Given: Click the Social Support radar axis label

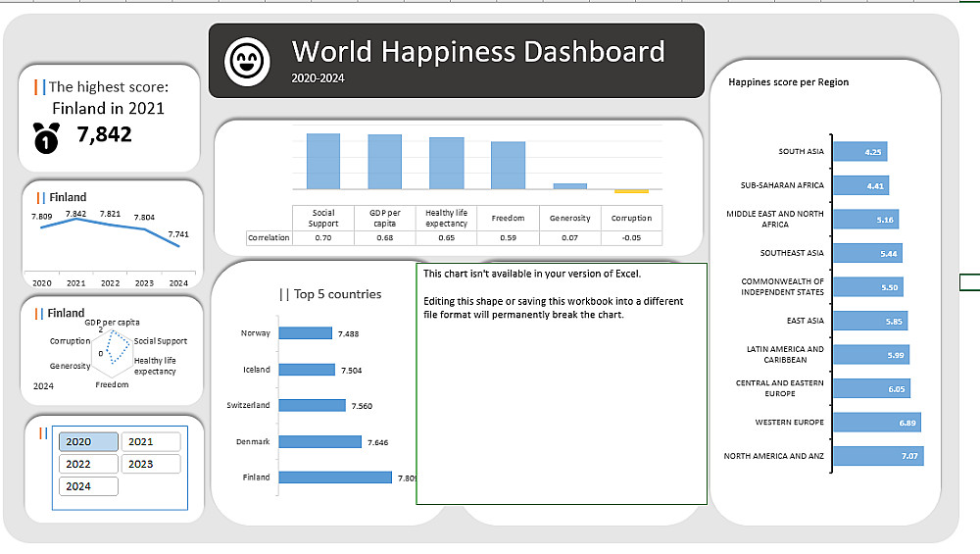Looking at the screenshot, I should tap(161, 341).
